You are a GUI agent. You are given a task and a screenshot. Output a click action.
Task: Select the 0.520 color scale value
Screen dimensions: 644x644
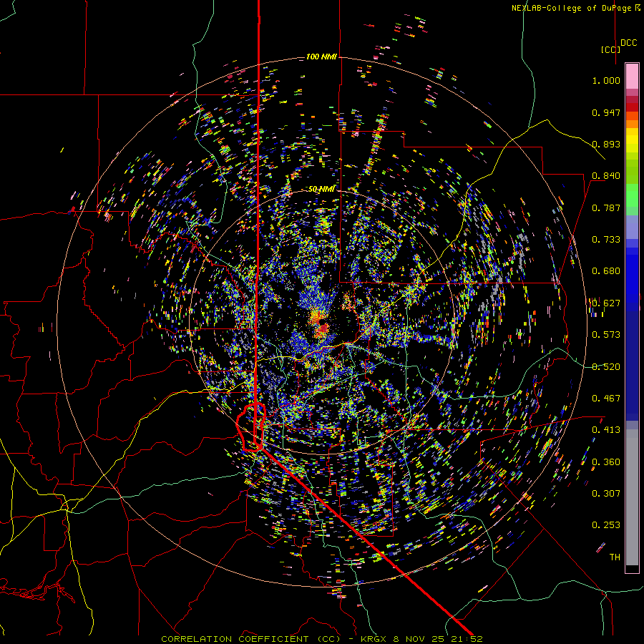[x=606, y=367]
